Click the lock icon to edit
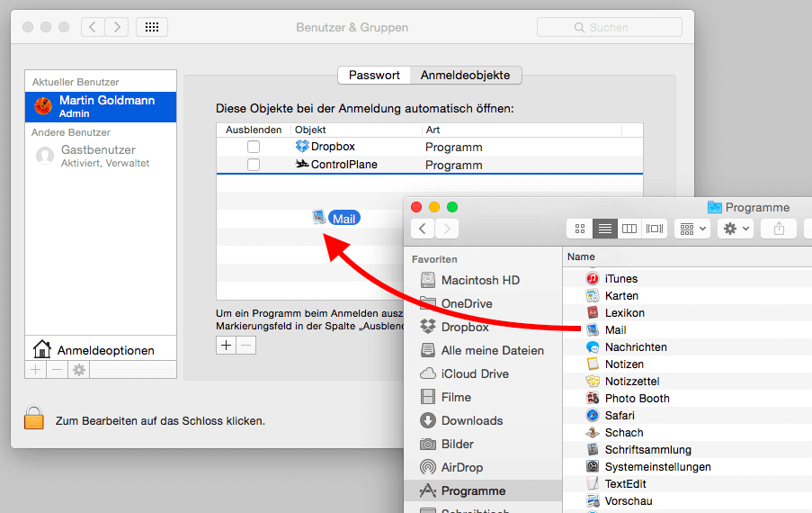The width and height of the screenshot is (812, 513). (x=33, y=418)
